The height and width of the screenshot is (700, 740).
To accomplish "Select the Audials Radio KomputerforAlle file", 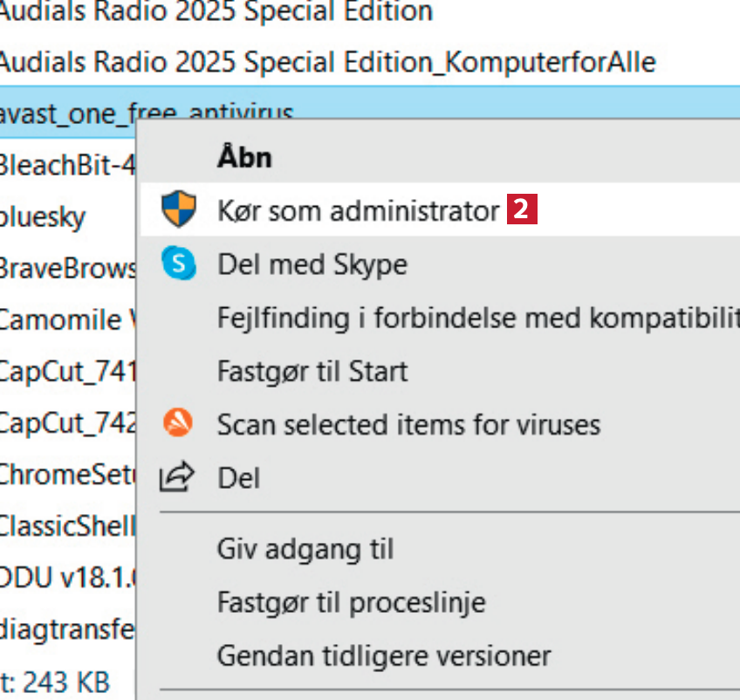I will (x=326, y=62).
